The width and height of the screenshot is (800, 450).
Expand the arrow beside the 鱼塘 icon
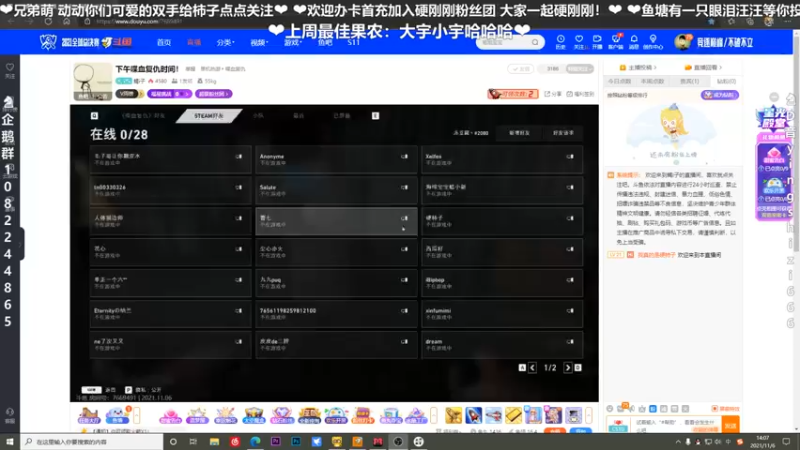(x=136, y=415)
